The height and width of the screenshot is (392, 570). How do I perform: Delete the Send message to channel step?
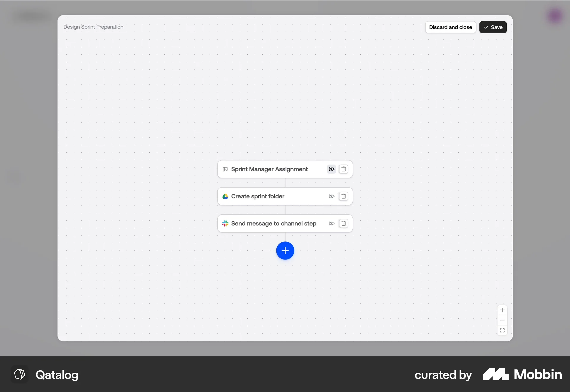coord(343,223)
